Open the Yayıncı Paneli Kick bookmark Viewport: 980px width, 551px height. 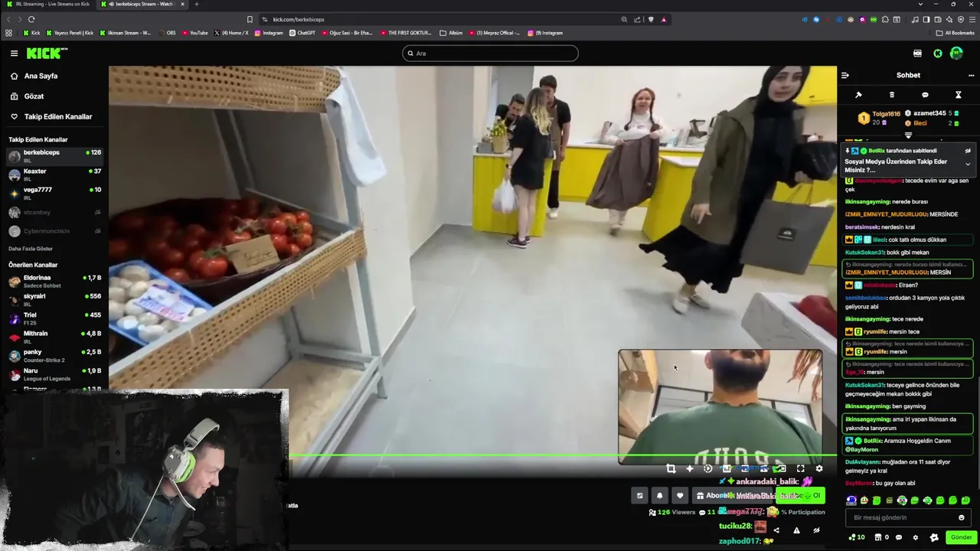click(70, 33)
